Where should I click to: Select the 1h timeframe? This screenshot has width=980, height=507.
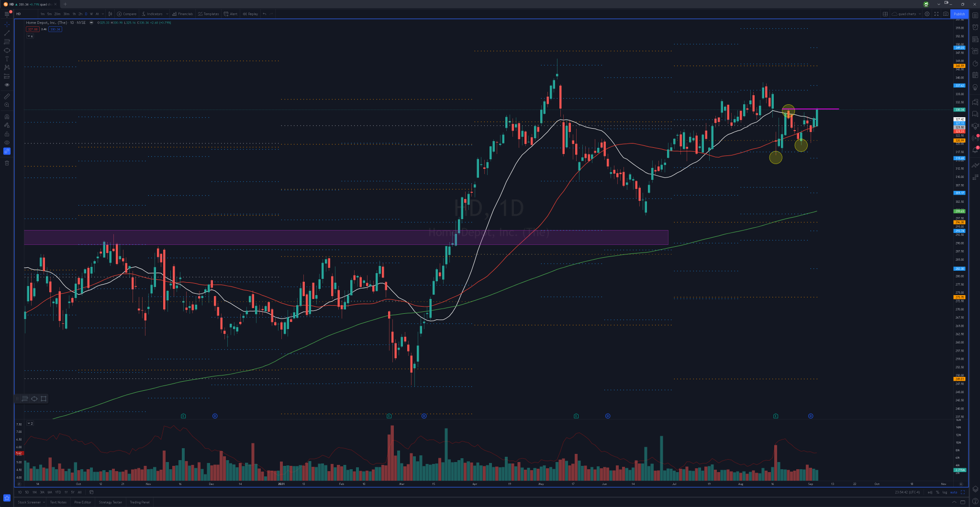coord(74,14)
